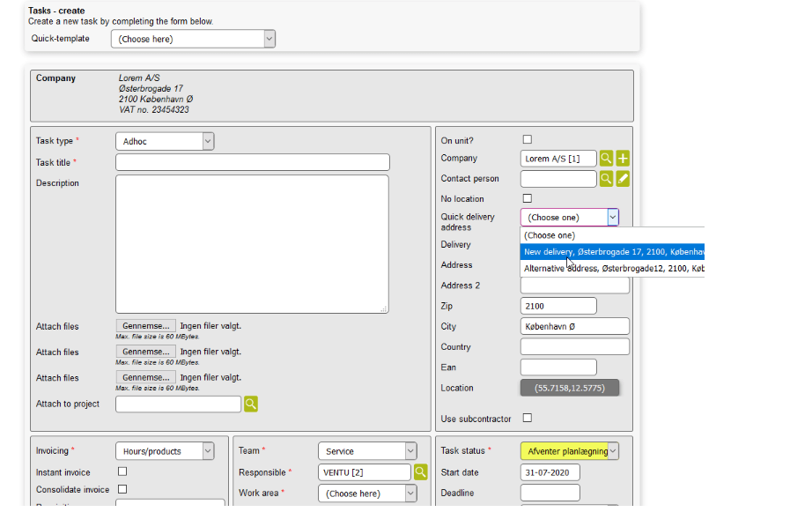Image resolution: width=812 pixels, height=512 pixels.
Task: Click the first Gennemse... file browse button
Action: pyautogui.click(x=145, y=326)
